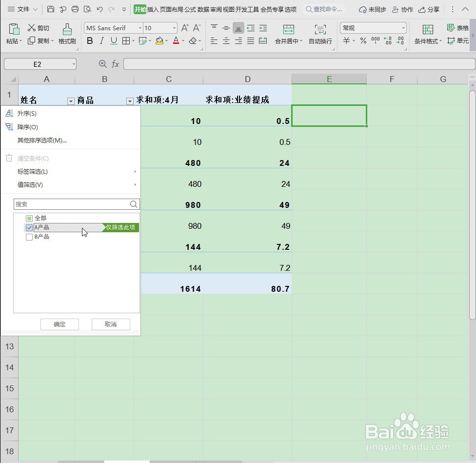The height and width of the screenshot is (463, 476).
Task: Click the underline formatting icon
Action: (x=115, y=41)
